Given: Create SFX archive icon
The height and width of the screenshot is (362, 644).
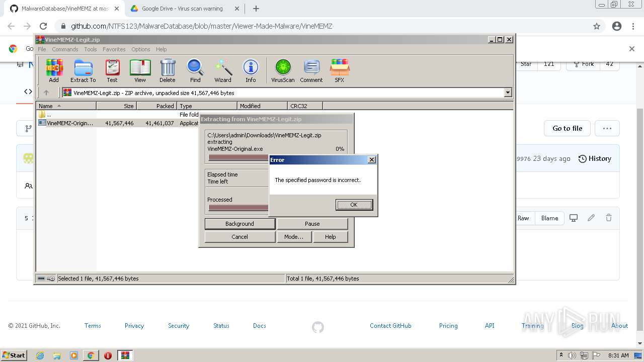Looking at the screenshot, I should coord(340,70).
